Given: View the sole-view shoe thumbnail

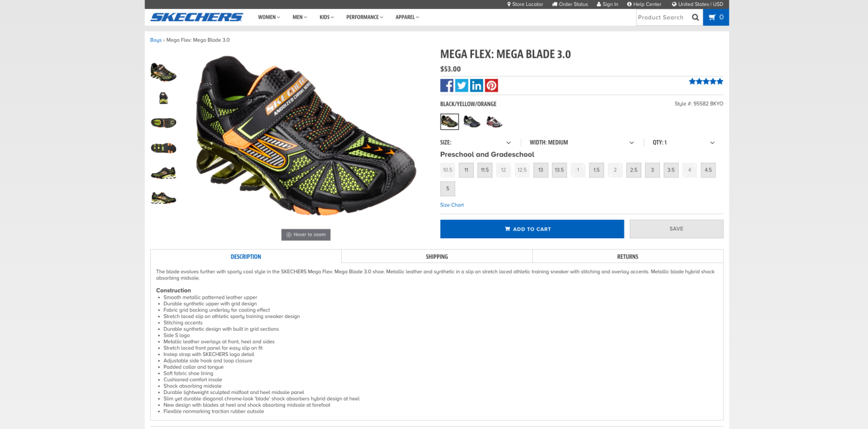Looking at the screenshot, I should (x=163, y=148).
